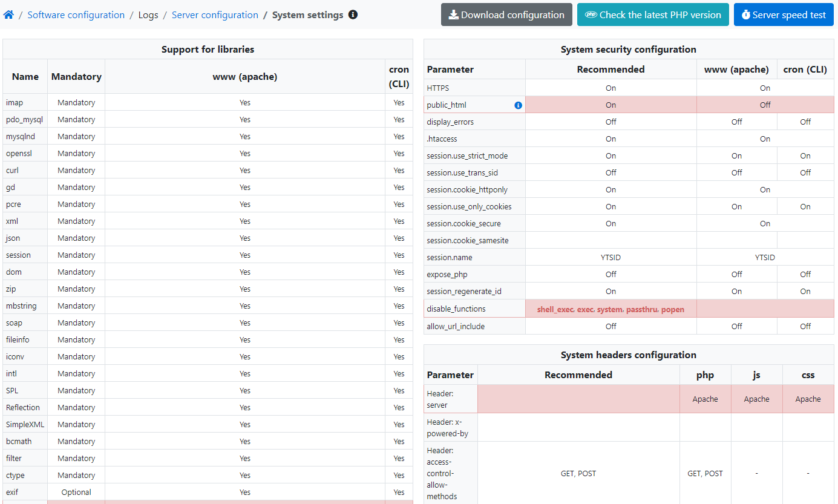The height and width of the screenshot is (504, 838).
Task: Click the session.use_strict_mode parameter
Action: coord(467,155)
